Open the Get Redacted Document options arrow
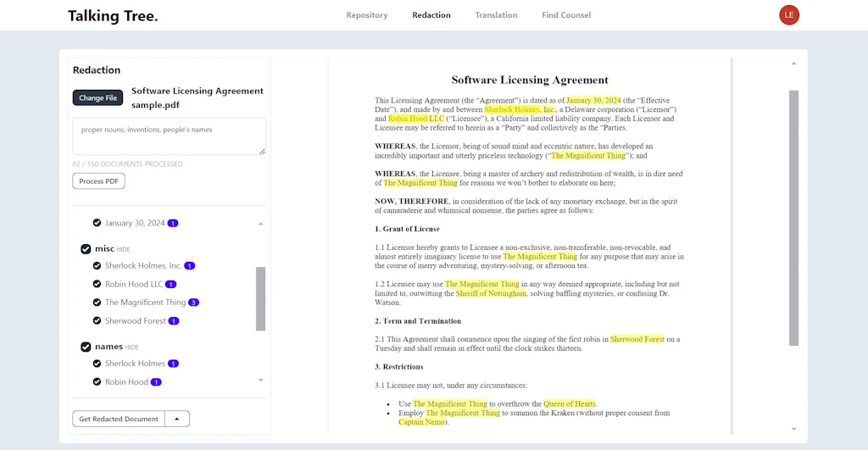The height and width of the screenshot is (450, 868). click(x=177, y=419)
